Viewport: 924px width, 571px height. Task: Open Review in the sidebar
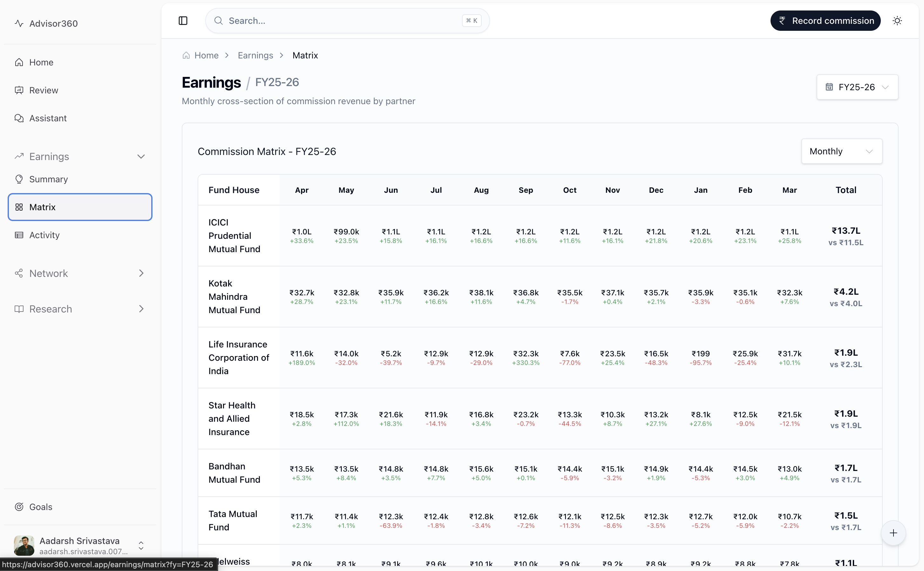pos(80,90)
